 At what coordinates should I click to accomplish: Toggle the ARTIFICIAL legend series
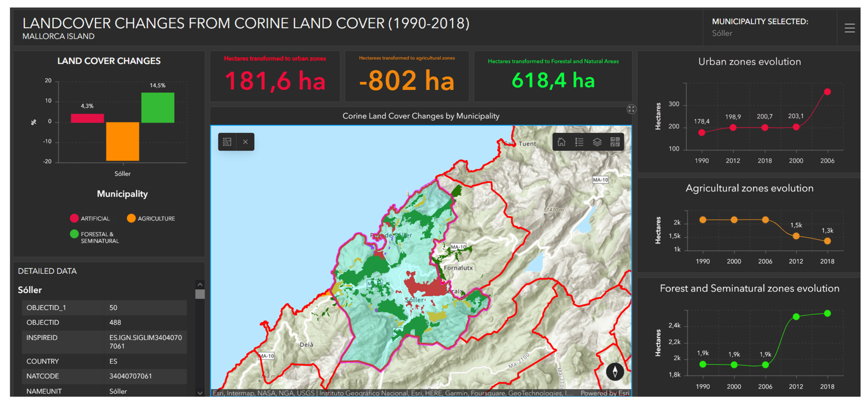90,218
